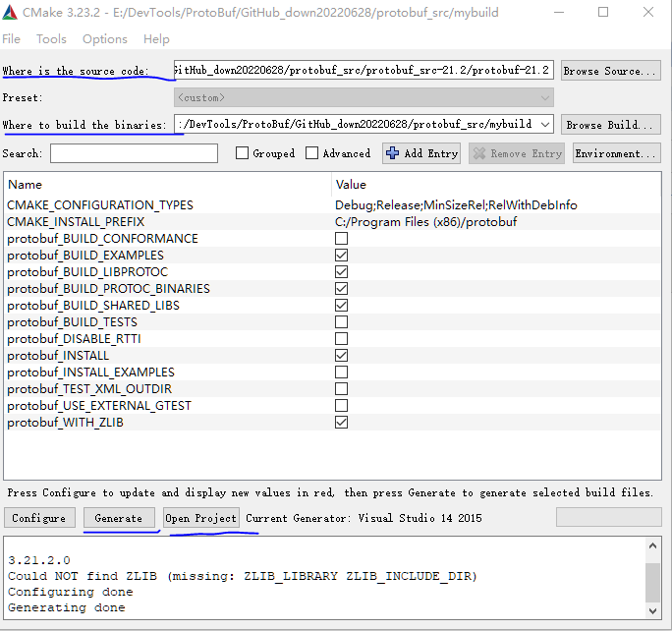Select the protobuf_BUILD_TESTS entry name

click(x=72, y=322)
